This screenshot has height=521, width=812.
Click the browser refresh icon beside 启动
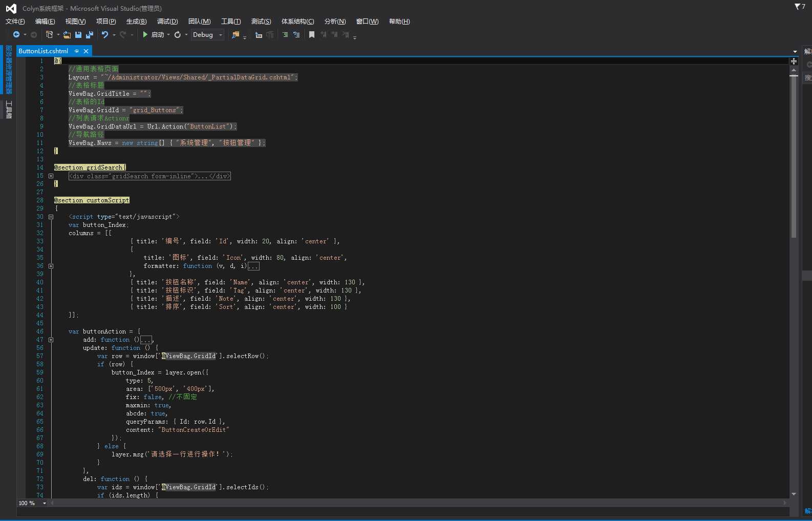(x=178, y=35)
